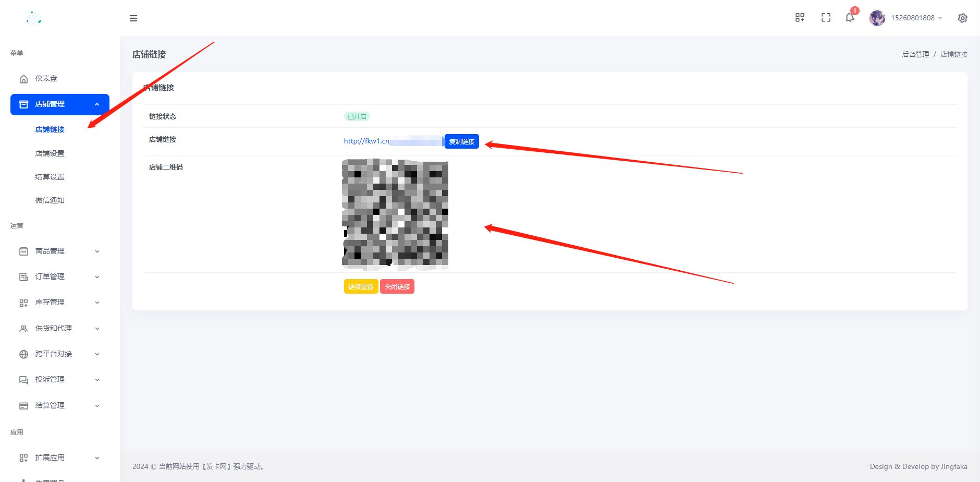Expand the 商品管理 chevron
980x482 pixels.
(x=97, y=251)
